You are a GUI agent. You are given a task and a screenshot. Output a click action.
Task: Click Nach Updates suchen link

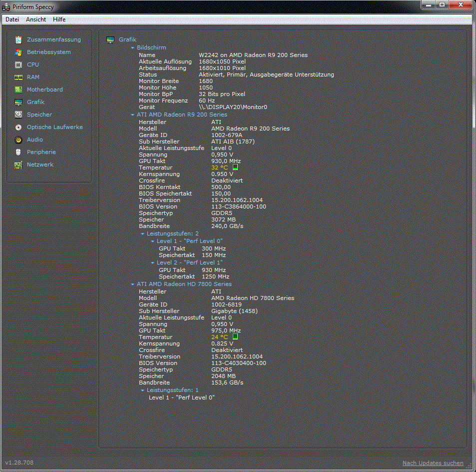coord(433,463)
